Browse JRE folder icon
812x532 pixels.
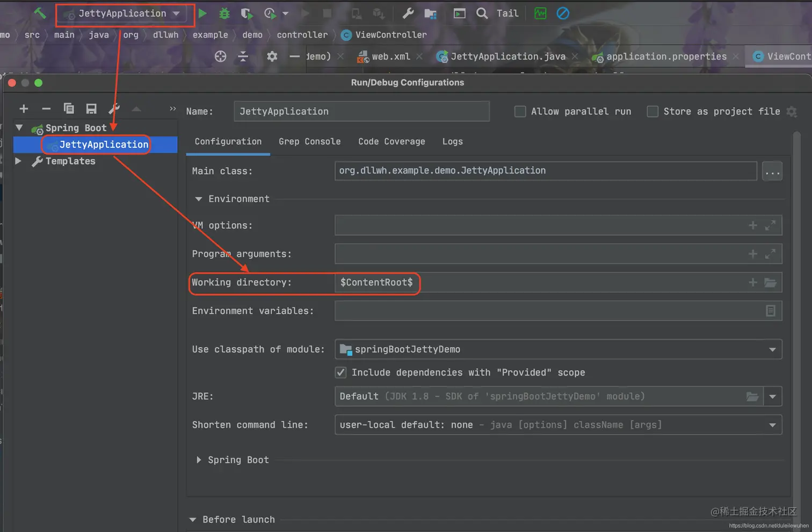[x=752, y=397]
